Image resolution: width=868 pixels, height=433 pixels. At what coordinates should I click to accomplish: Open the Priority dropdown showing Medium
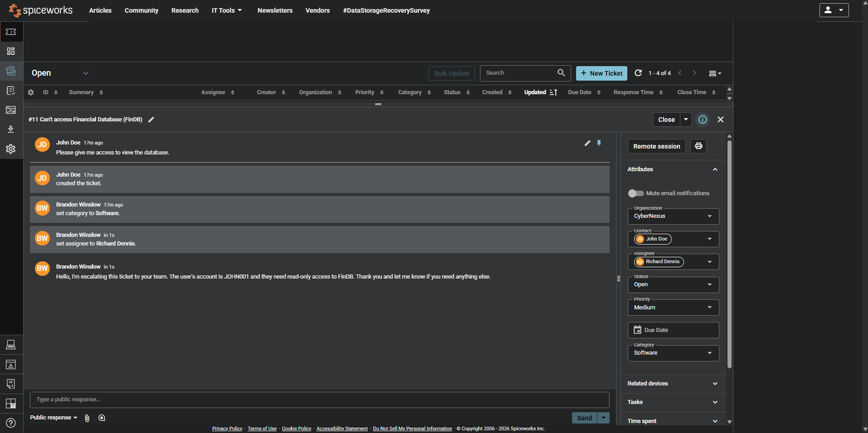tap(673, 307)
